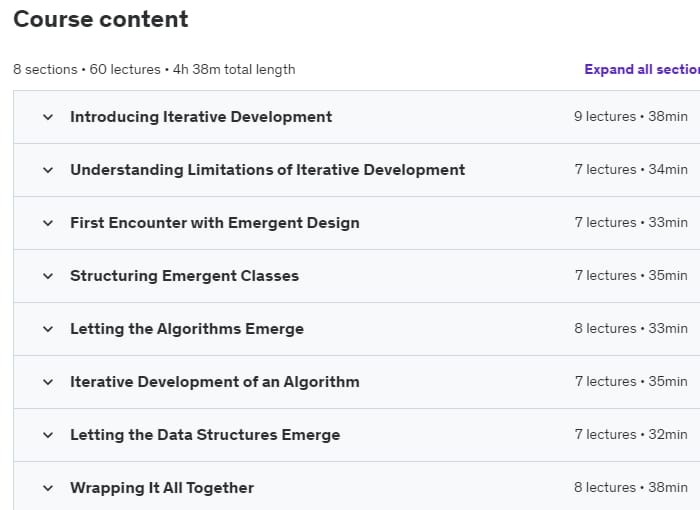Select Understanding Limitations of Iterative Development title

click(267, 170)
